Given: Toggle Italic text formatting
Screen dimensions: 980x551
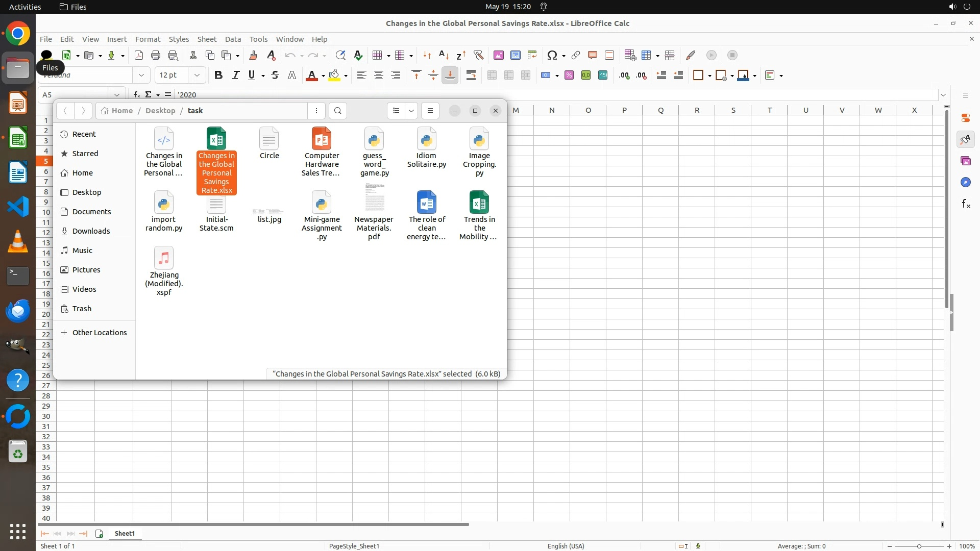Looking at the screenshot, I should pos(235,75).
